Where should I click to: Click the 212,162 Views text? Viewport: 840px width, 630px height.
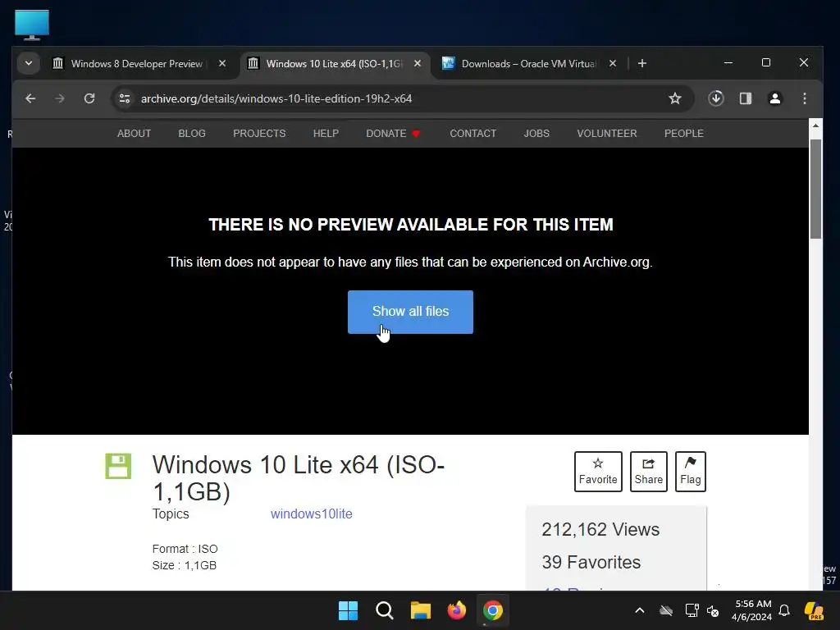click(x=600, y=529)
